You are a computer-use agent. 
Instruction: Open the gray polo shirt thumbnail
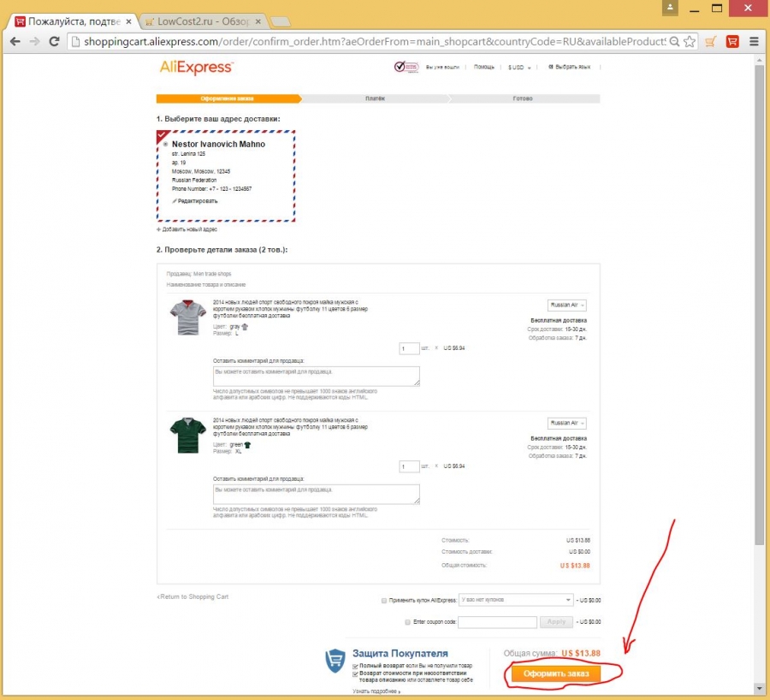pyautogui.click(x=188, y=317)
